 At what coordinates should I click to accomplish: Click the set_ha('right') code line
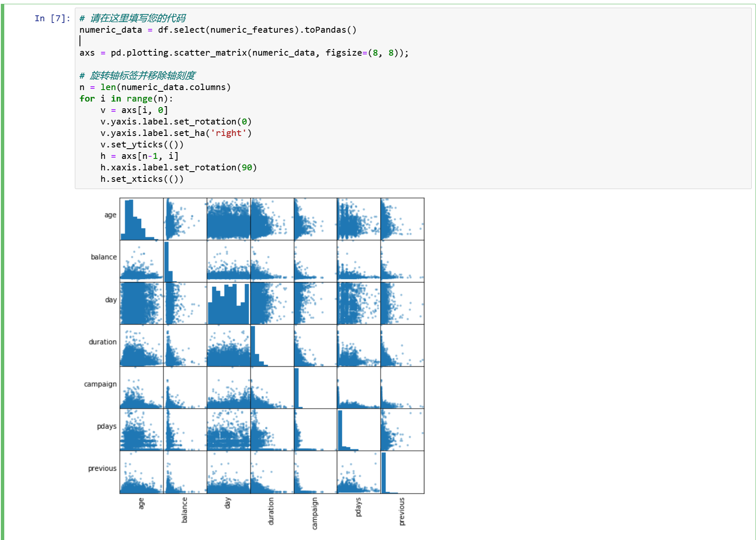(x=176, y=133)
